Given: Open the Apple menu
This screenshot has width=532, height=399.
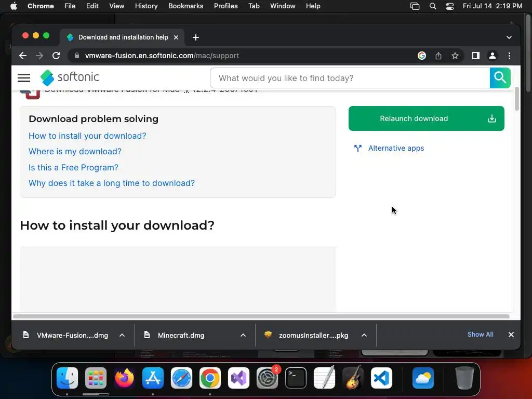Looking at the screenshot, I should 14,6.
